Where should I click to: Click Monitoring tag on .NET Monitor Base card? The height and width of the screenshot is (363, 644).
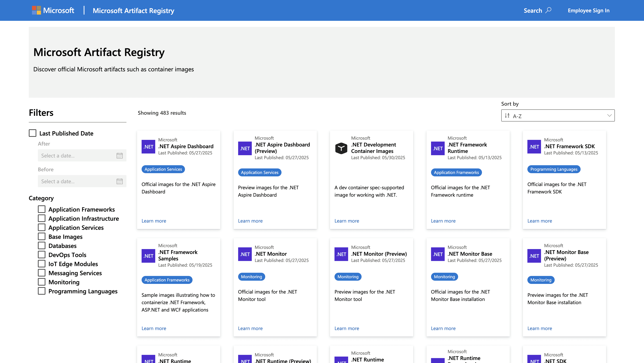(444, 277)
